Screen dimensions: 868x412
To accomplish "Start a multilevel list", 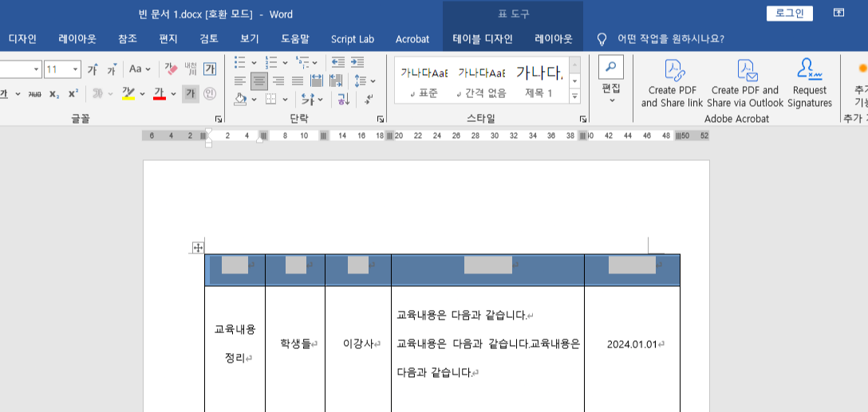I will (302, 62).
